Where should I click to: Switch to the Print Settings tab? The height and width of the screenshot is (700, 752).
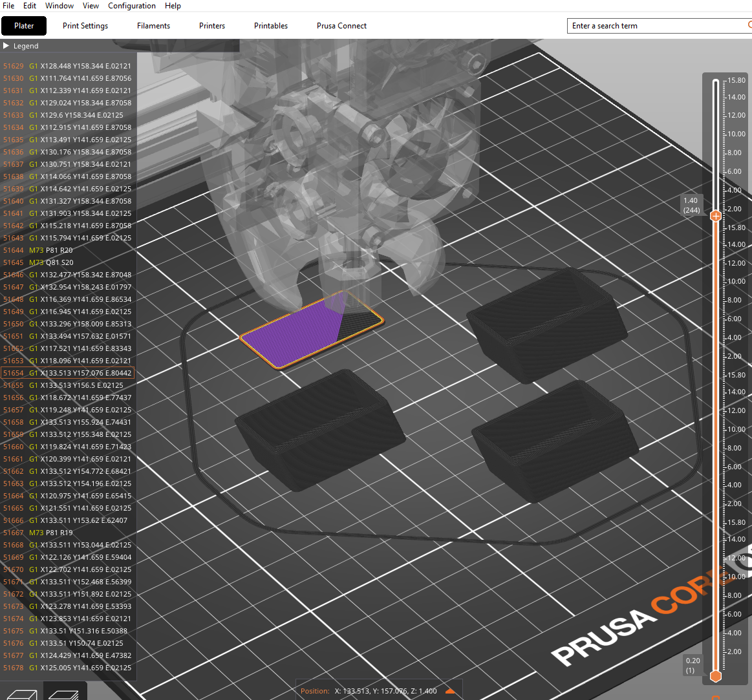[x=85, y=26]
